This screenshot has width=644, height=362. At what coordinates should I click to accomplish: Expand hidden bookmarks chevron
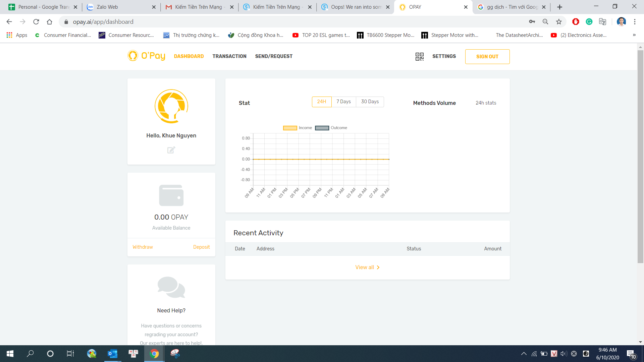click(634, 35)
